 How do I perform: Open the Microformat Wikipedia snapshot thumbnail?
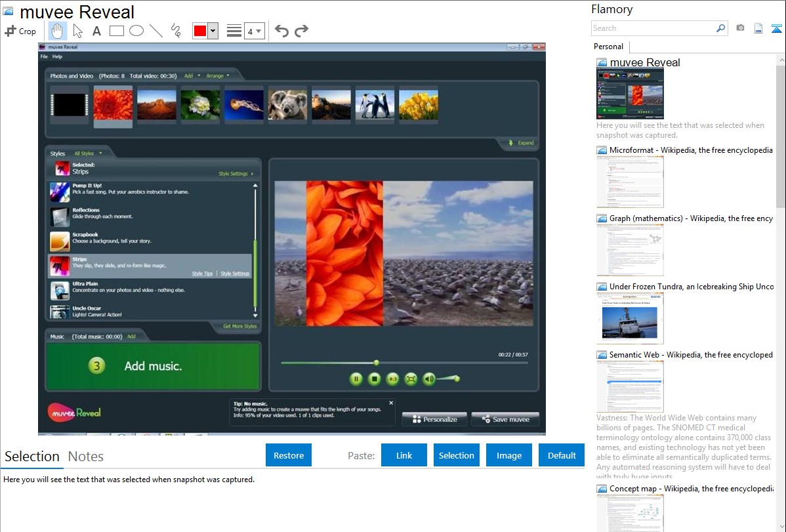coord(630,182)
